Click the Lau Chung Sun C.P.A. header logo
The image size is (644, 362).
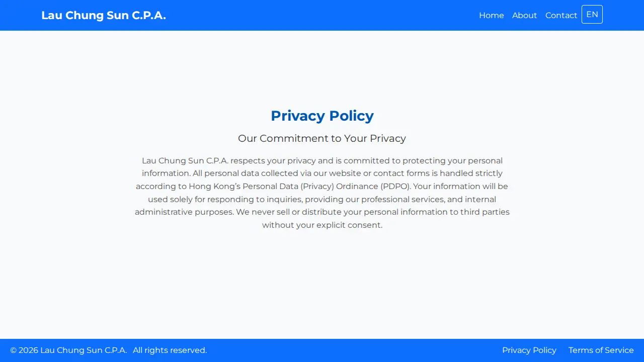tap(104, 15)
